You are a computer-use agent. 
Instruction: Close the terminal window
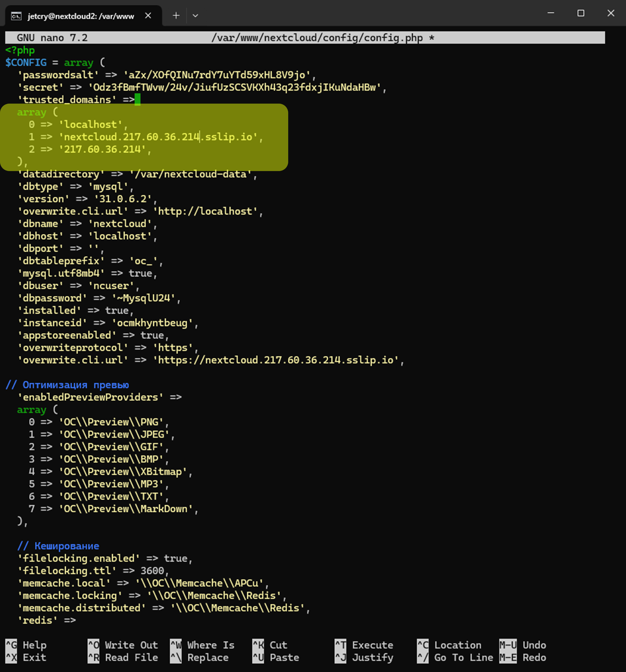click(x=611, y=13)
